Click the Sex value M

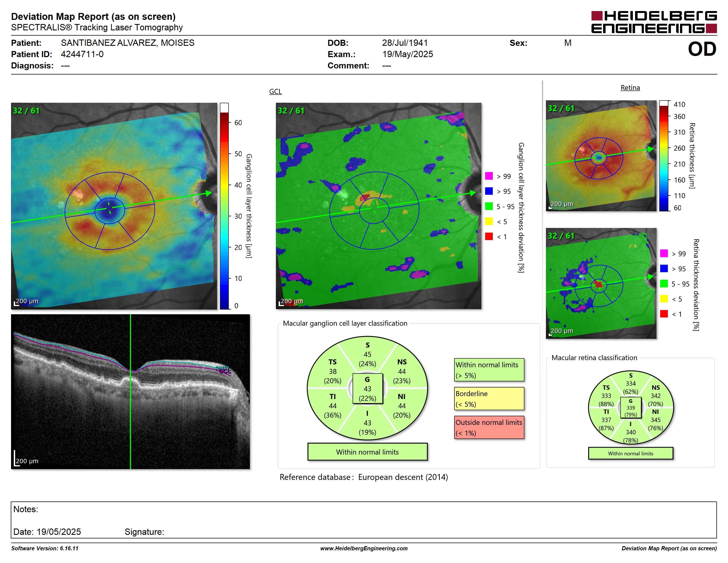pyautogui.click(x=568, y=43)
